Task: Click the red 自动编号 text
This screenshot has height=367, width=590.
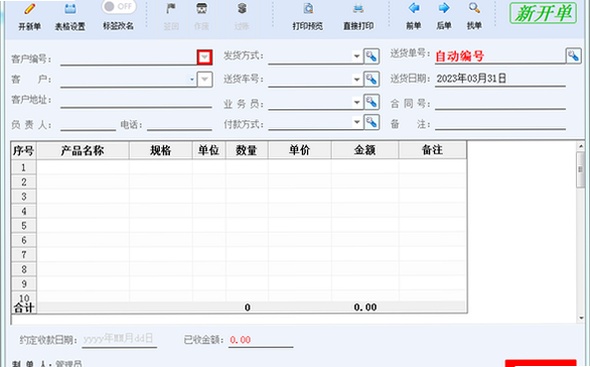Action: click(459, 56)
